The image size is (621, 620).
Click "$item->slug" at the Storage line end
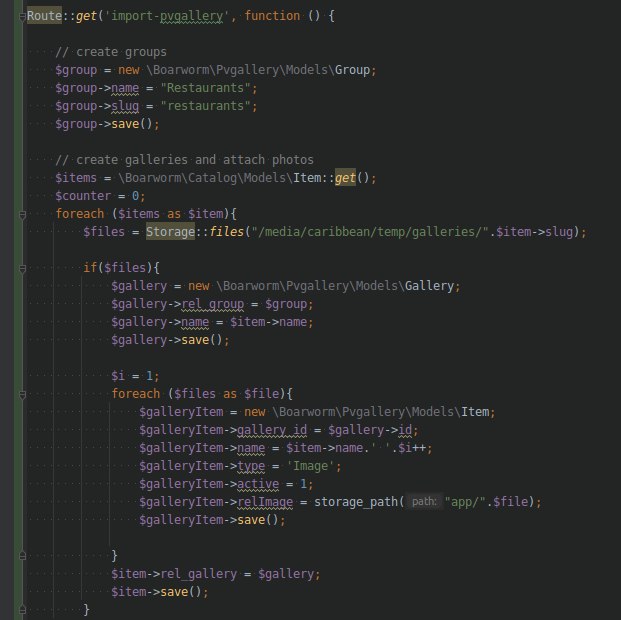click(535, 232)
